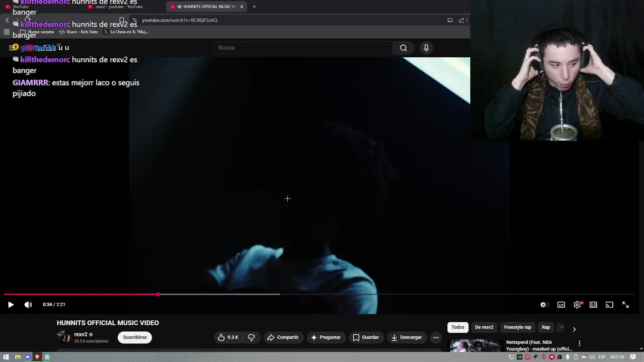Click the Descargar download button
This screenshot has height=362, width=644.
coord(407,337)
